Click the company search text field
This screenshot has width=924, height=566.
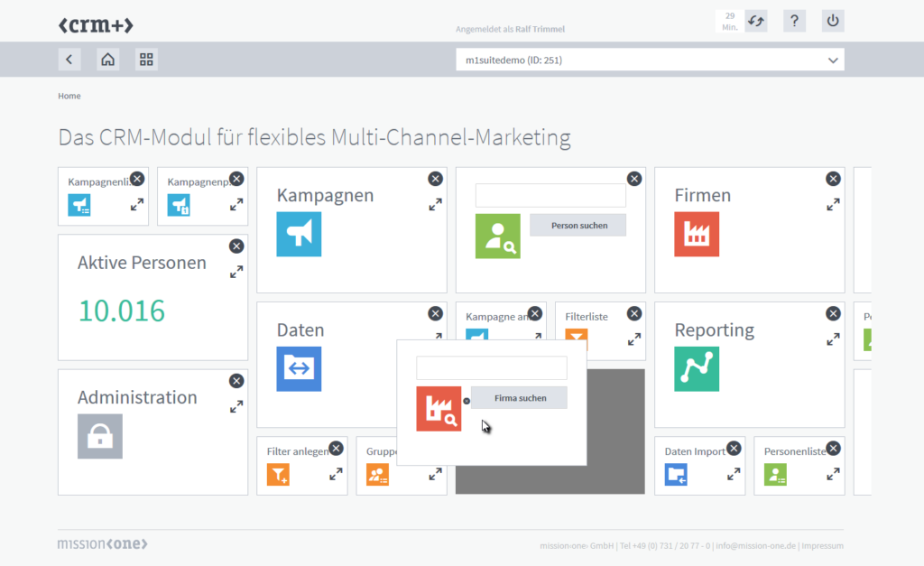tap(491, 368)
